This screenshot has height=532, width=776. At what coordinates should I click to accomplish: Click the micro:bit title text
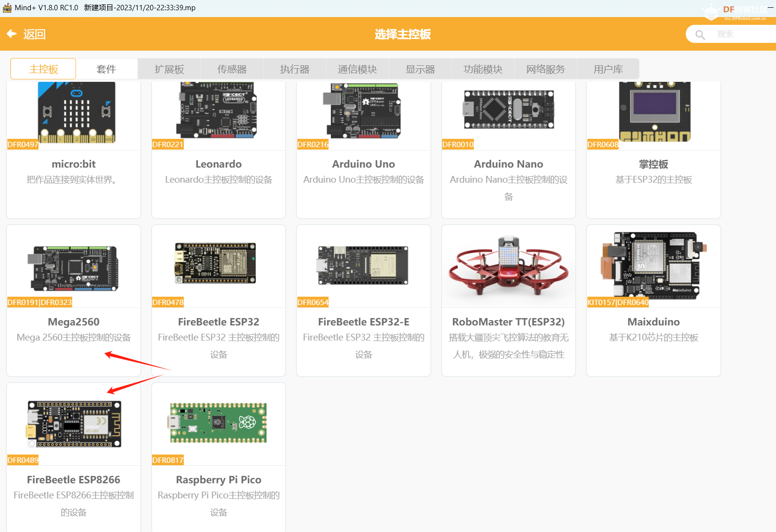coord(74,164)
